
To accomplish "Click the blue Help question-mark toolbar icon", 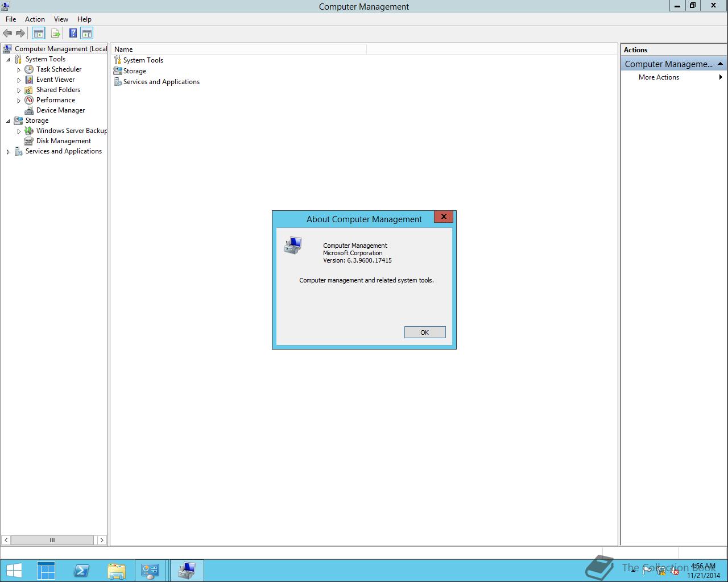I will 73,34.
